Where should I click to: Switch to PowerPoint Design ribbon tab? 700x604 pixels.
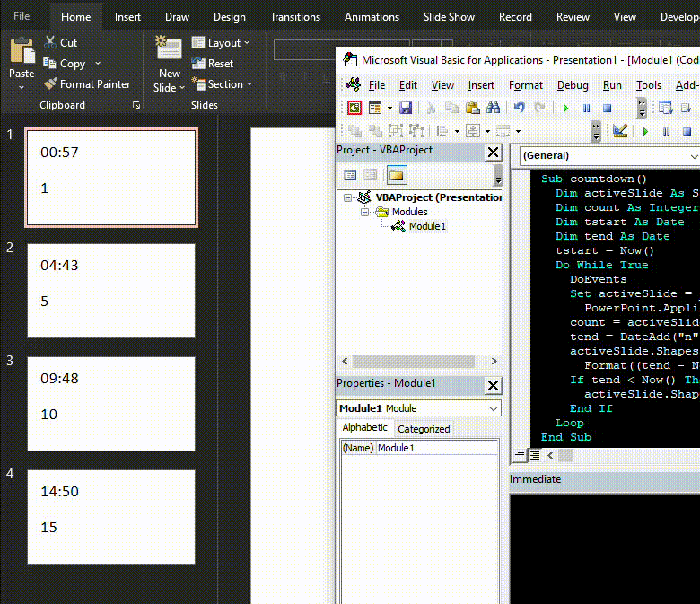pyautogui.click(x=230, y=17)
